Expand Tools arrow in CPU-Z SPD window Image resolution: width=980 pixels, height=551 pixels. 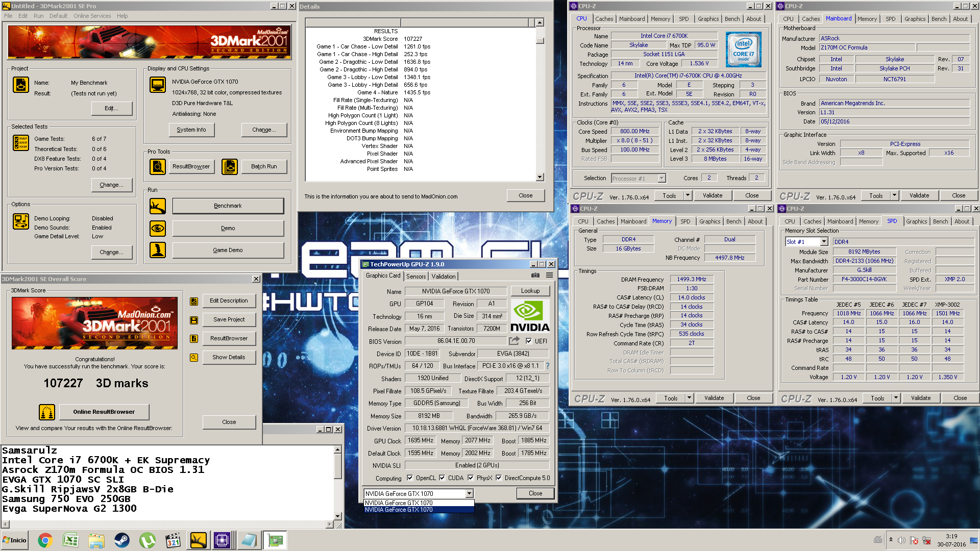[896, 398]
